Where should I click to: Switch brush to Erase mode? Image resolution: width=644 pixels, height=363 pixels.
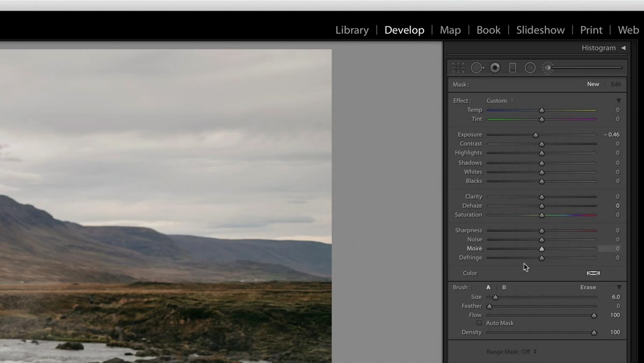click(x=588, y=287)
